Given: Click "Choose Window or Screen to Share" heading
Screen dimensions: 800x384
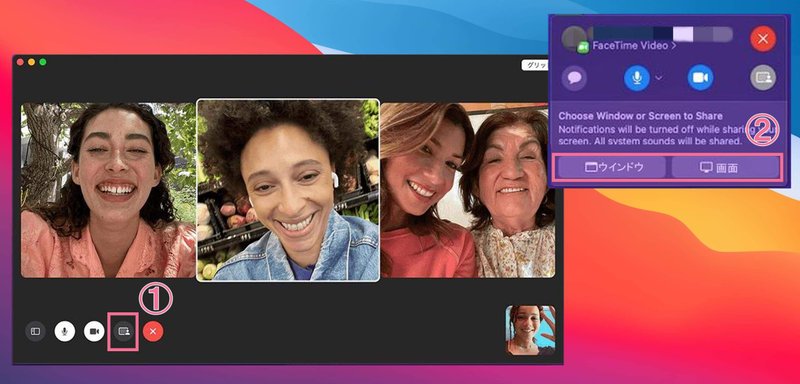Looking at the screenshot, I should (x=640, y=116).
